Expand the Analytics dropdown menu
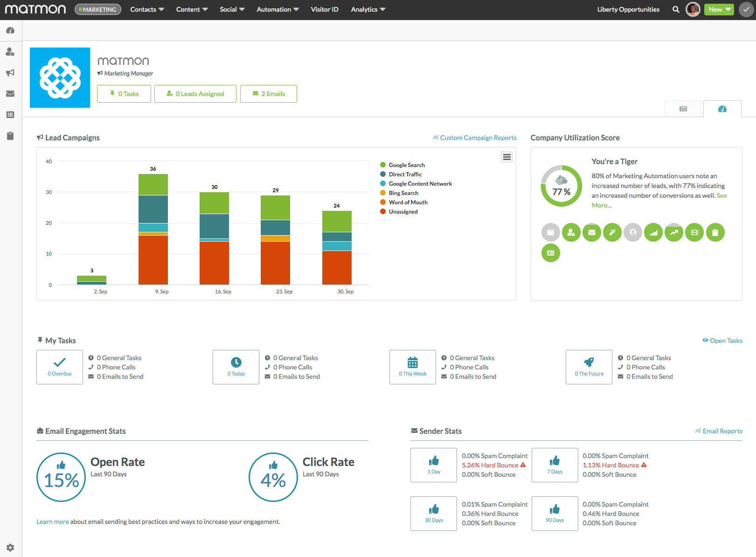Image resolution: width=756 pixels, height=557 pixels. tap(368, 9)
